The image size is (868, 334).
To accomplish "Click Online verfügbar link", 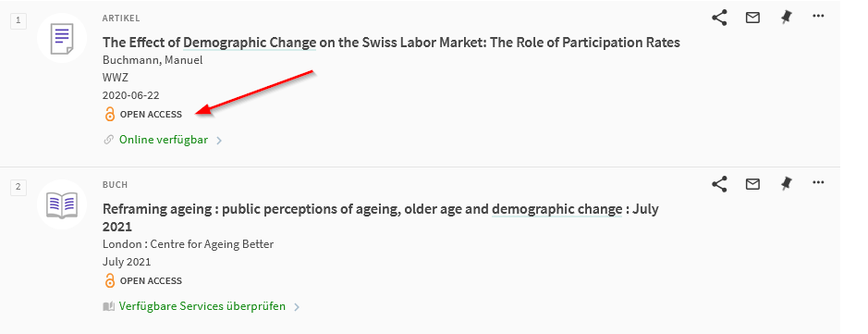I will [164, 140].
